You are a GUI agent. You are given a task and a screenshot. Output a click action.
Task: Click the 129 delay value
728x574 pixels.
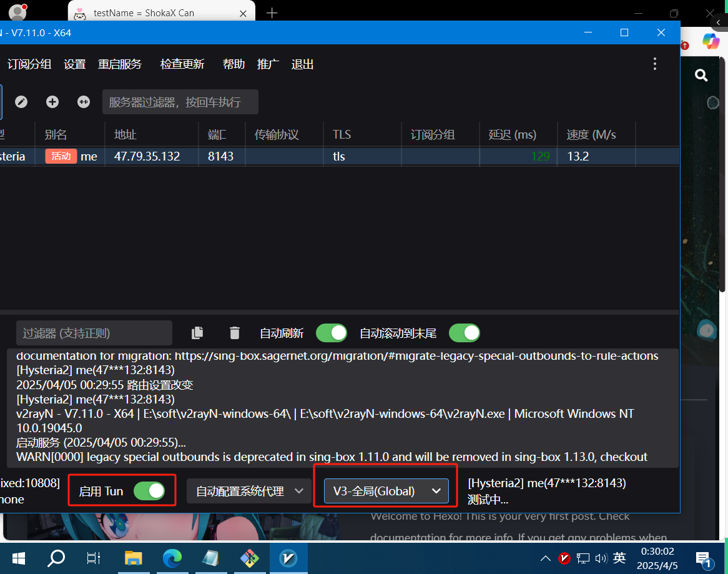click(x=541, y=157)
